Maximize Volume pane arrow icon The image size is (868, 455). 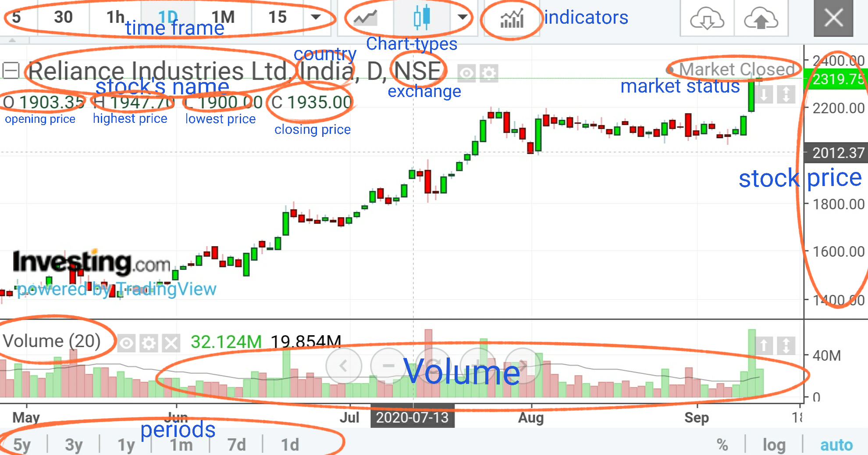pyautogui.click(x=786, y=345)
